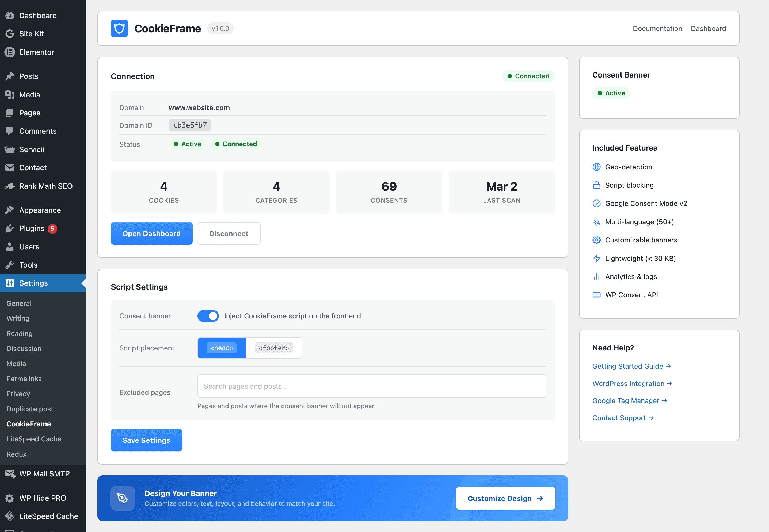Open Privacy settings submenu item

point(18,394)
